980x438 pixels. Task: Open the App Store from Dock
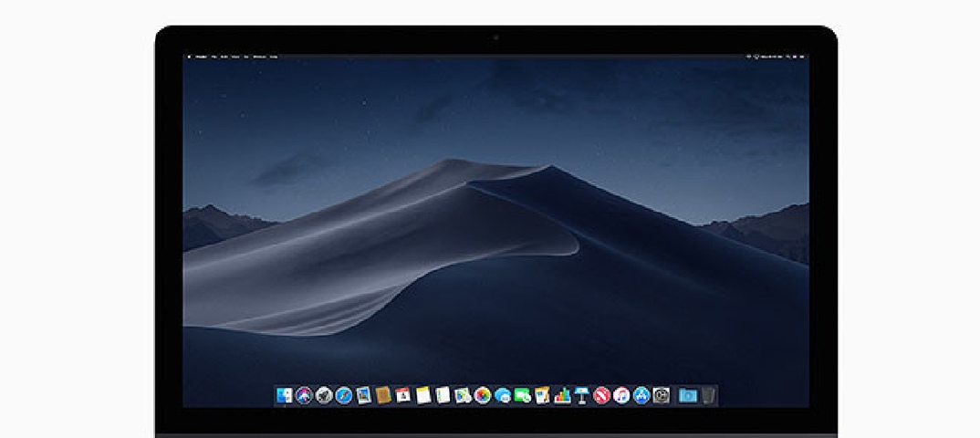[641, 395]
